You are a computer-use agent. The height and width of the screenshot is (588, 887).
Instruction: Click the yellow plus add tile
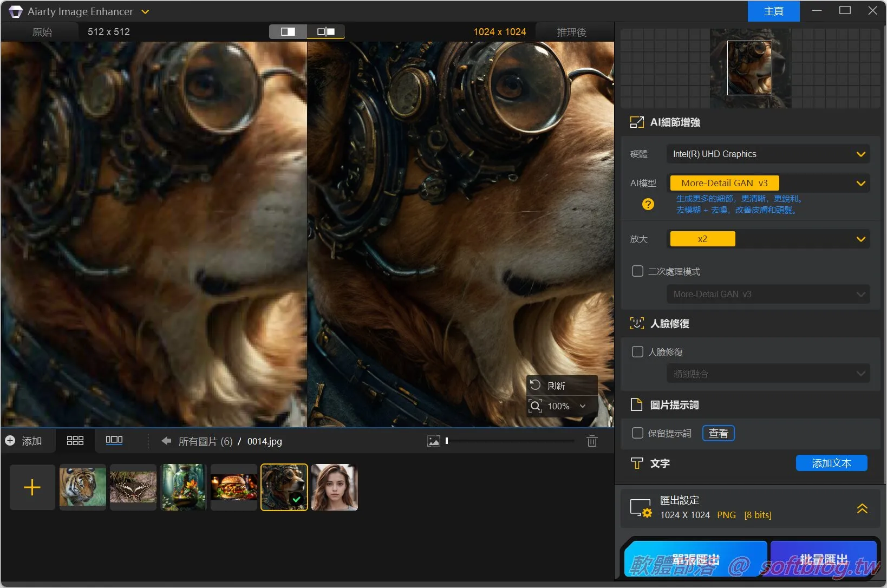click(32, 487)
